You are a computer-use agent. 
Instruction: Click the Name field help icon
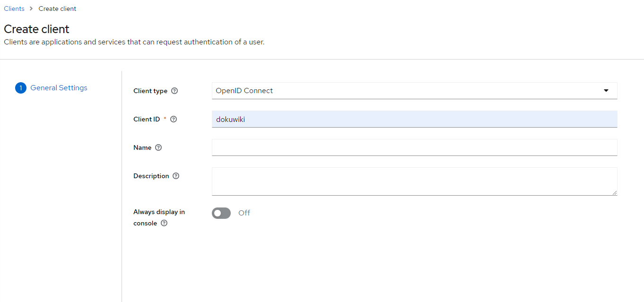point(158,147)
